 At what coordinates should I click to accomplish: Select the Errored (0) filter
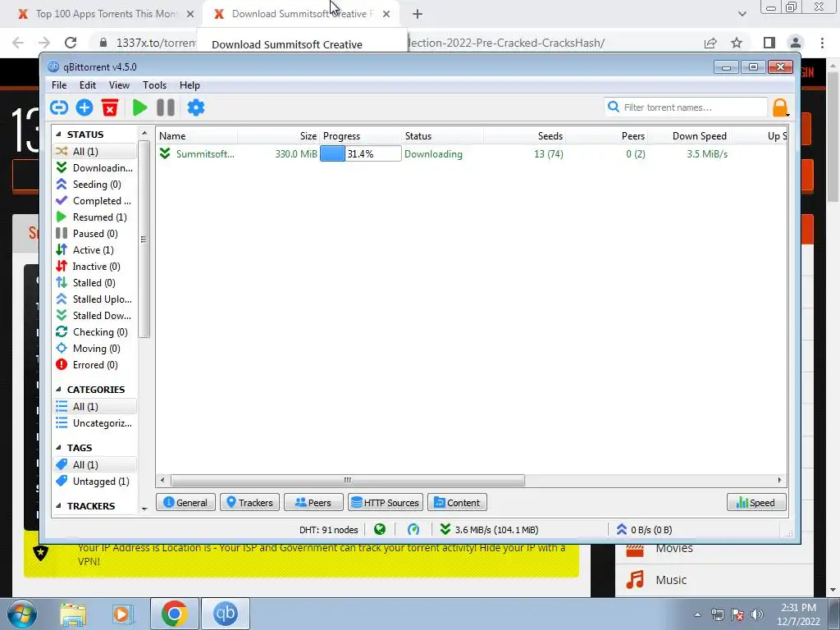95,365
